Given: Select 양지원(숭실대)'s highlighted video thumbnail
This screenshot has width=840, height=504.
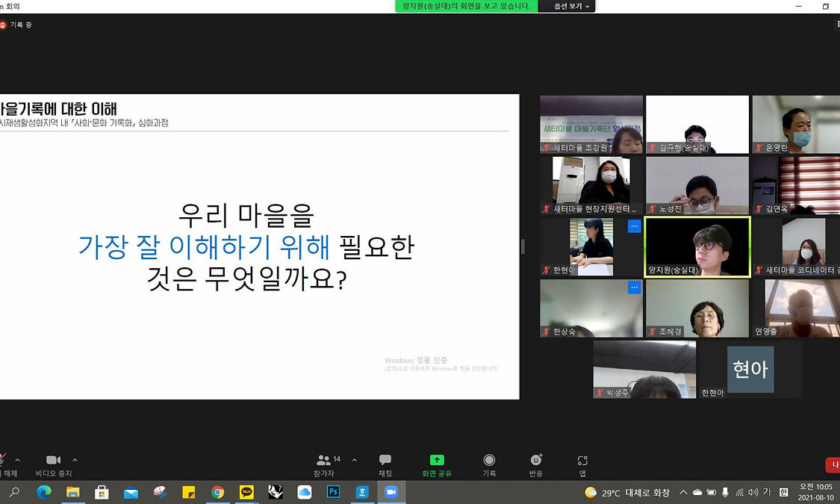Looking at the screenshot, I should pyautogui.click(x=697, y=247).
